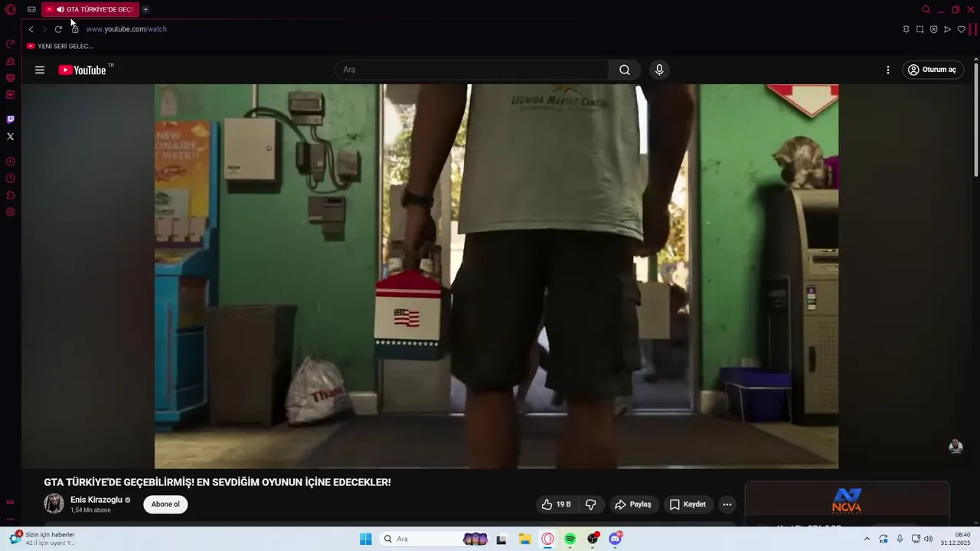Open YouTube settings three-dot menu
Screen dimensions: 980x551
(888, 70)
